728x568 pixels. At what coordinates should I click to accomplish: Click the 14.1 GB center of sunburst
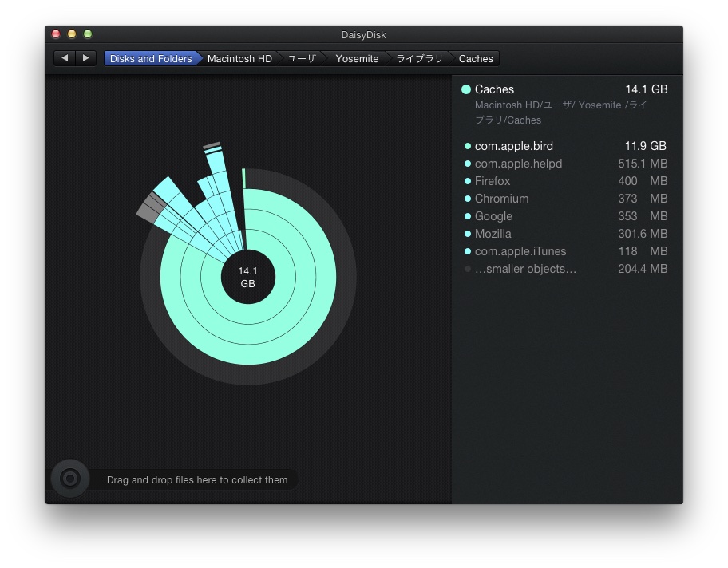[248, 277]
